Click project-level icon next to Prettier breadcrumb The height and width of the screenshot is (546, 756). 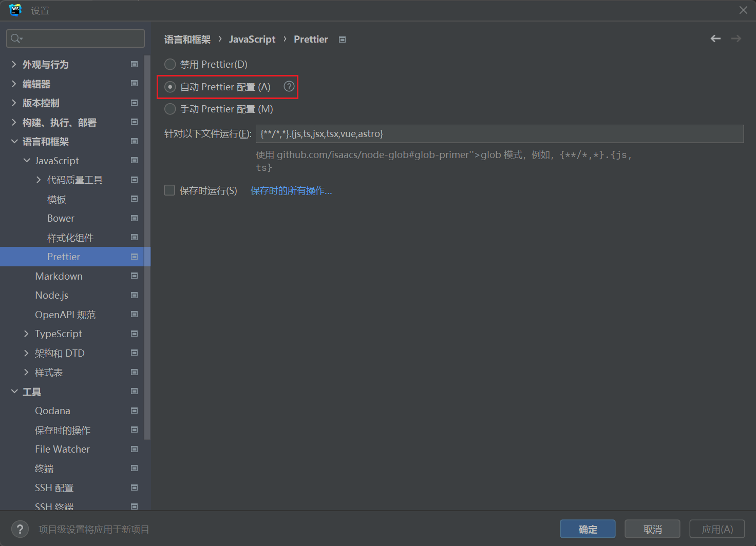point(343,40)
